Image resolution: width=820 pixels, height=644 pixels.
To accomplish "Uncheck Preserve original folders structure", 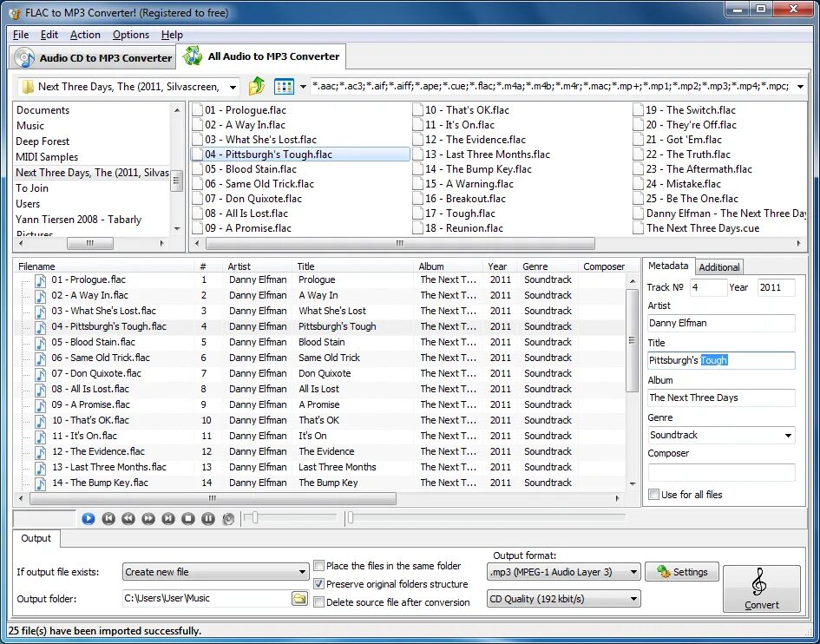I will (318, 584).
